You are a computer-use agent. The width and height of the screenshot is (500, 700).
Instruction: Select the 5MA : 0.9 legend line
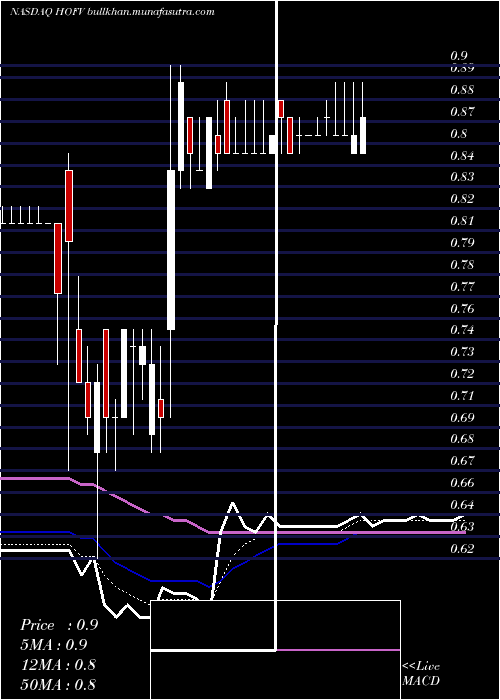click(54, 645)
